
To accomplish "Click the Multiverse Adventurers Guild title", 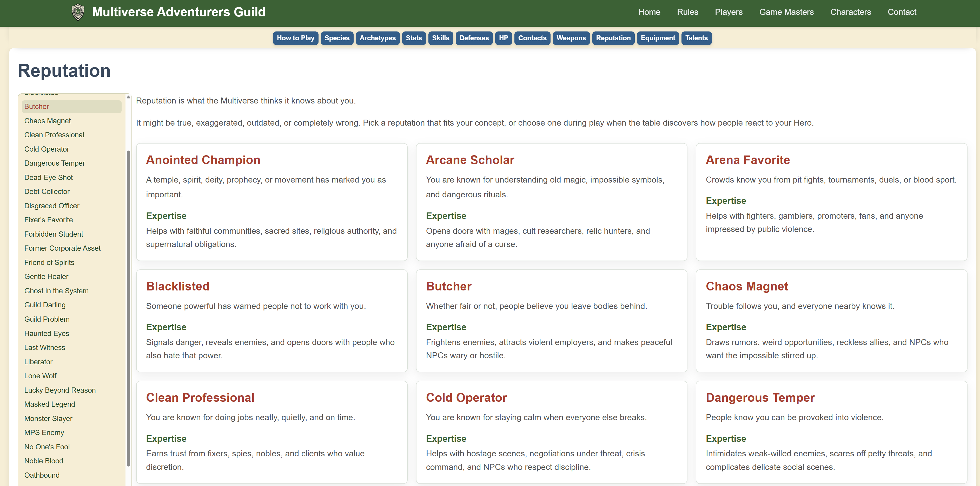I will pyautogui.click(x=178, y=12).
